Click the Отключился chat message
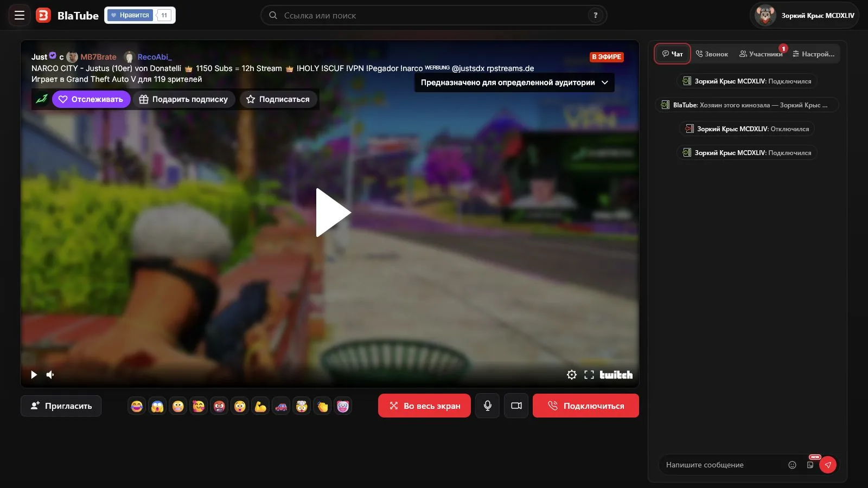Image resolution: width=868 pixels, height=488 pixels. (748, 129)
